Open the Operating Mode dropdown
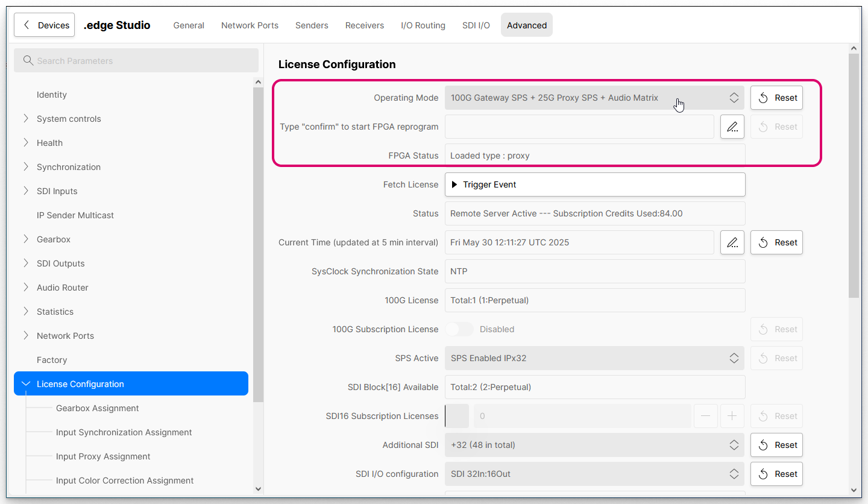The width and height of the screenshot is (868, 504). click(594, 98)
